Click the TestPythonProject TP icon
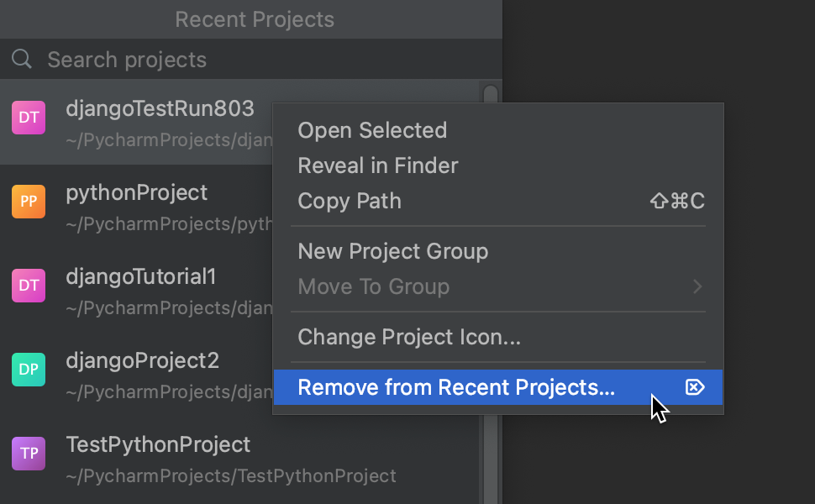Image resolution: width=815 pixels, height=504 pixels. (29, 454)
